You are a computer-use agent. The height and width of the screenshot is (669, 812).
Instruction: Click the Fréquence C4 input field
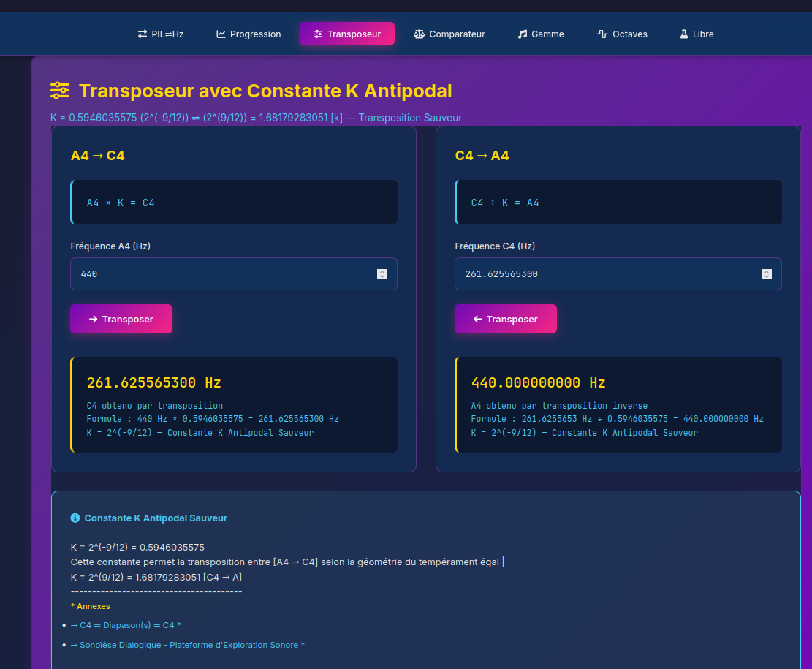tap(604, 274)
